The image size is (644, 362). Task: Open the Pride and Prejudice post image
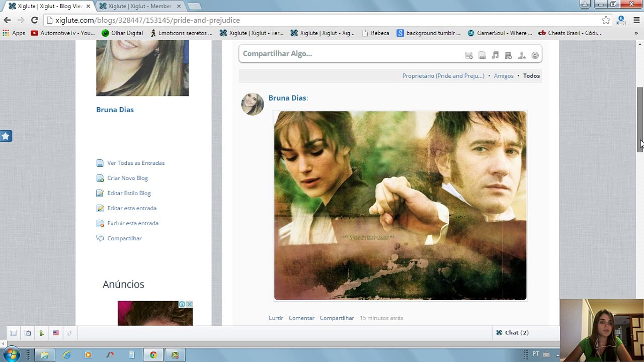(400, 206)
